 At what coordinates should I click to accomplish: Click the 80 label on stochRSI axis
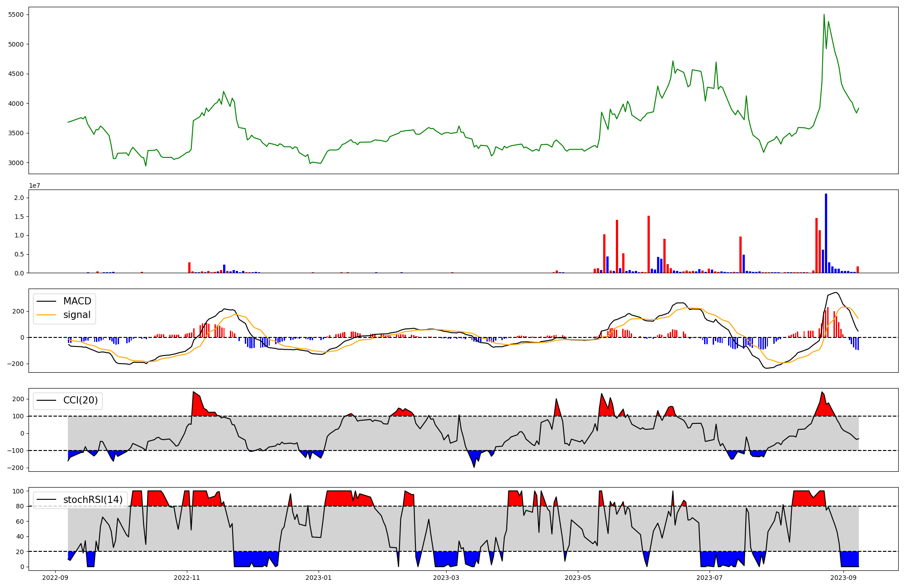[x=19, y=506]
